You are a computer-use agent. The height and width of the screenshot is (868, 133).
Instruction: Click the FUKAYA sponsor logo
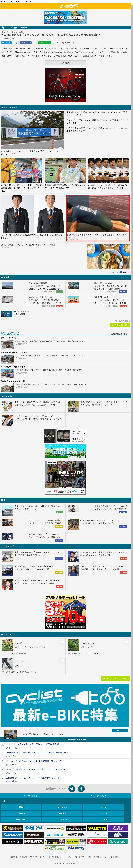[34, 841]
